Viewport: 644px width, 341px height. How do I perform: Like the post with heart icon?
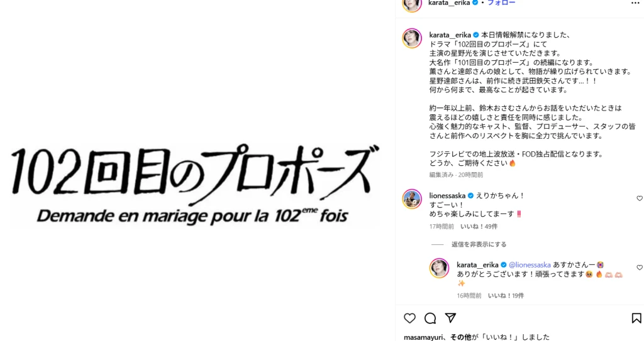point(409,318)
